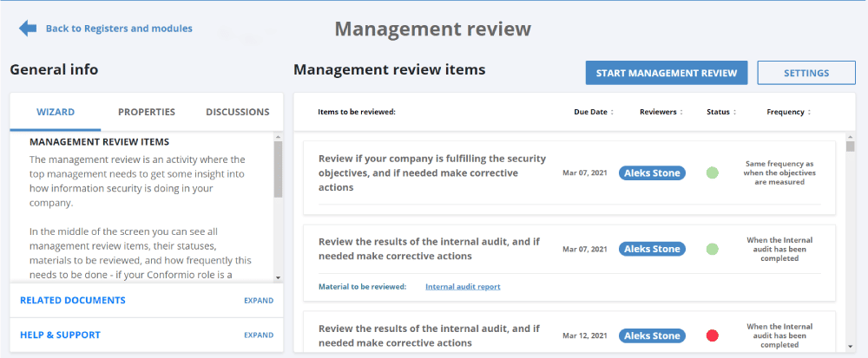Click the Items to be reviewed header
The width and height of the screenshot is (868, 358).
click(357, 112)
